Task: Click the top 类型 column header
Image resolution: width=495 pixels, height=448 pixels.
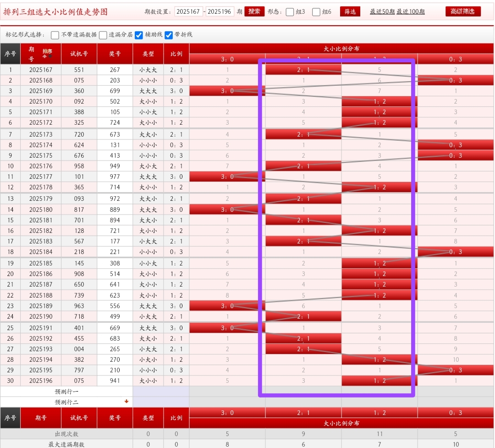Action: (148, 54)
